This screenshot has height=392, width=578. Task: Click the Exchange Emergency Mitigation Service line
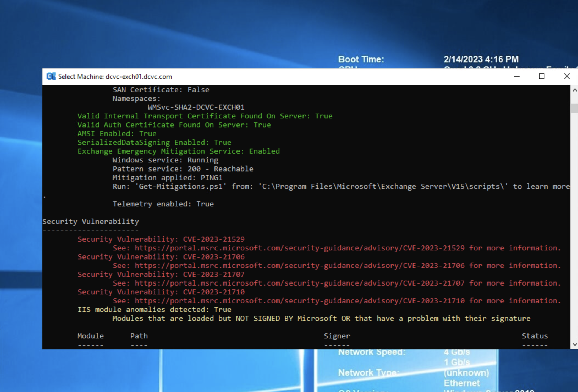tap(178, 151)
